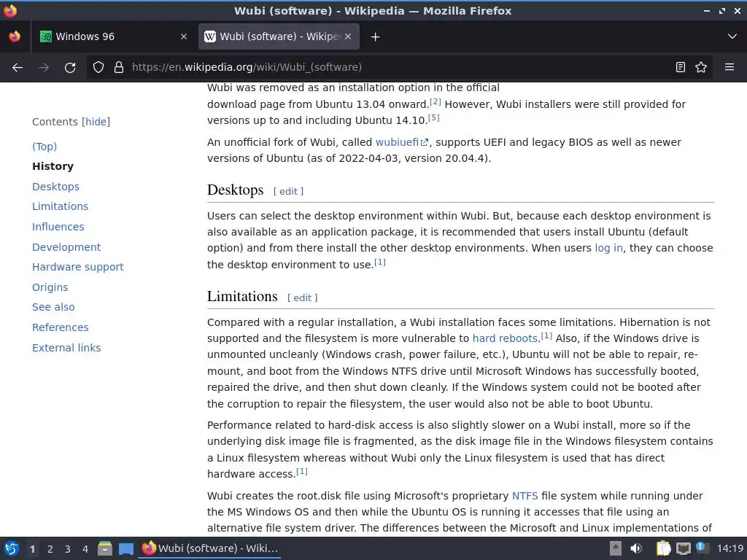Screen dimensions: 747x560
Task: Bookmark this page with the star icon
Action: point(701,67)
